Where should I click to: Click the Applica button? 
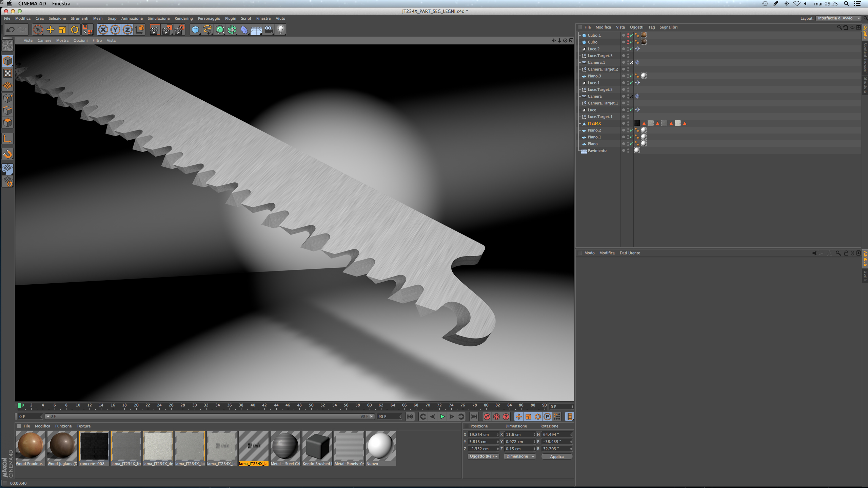click(557, 456)
